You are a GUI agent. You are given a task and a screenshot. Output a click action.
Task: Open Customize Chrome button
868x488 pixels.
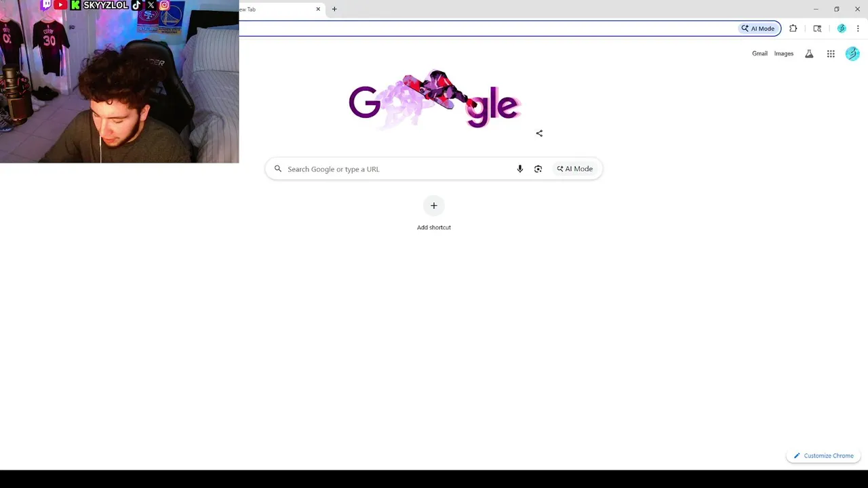[x=824, y=455]
